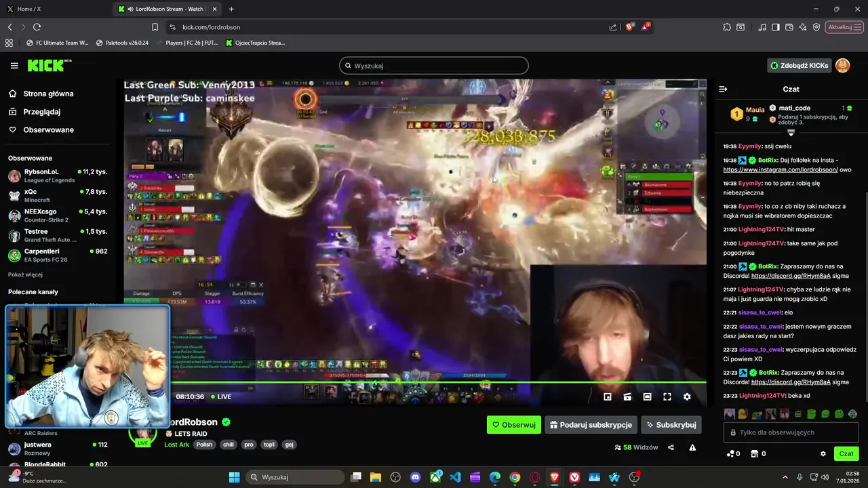Open NEEXcsgo channel in sidebar

[x=58, y=216]
